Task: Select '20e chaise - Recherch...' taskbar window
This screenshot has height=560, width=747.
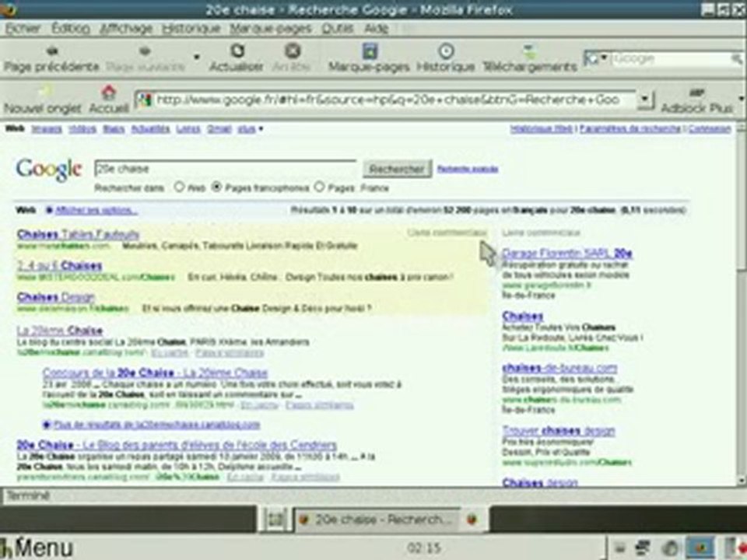Action: 377,520
